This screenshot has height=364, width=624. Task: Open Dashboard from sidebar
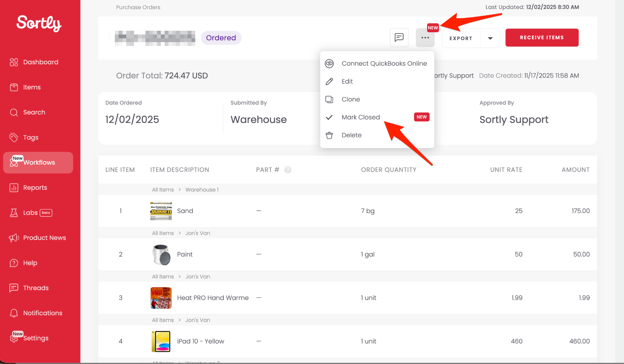pos(41,62)
